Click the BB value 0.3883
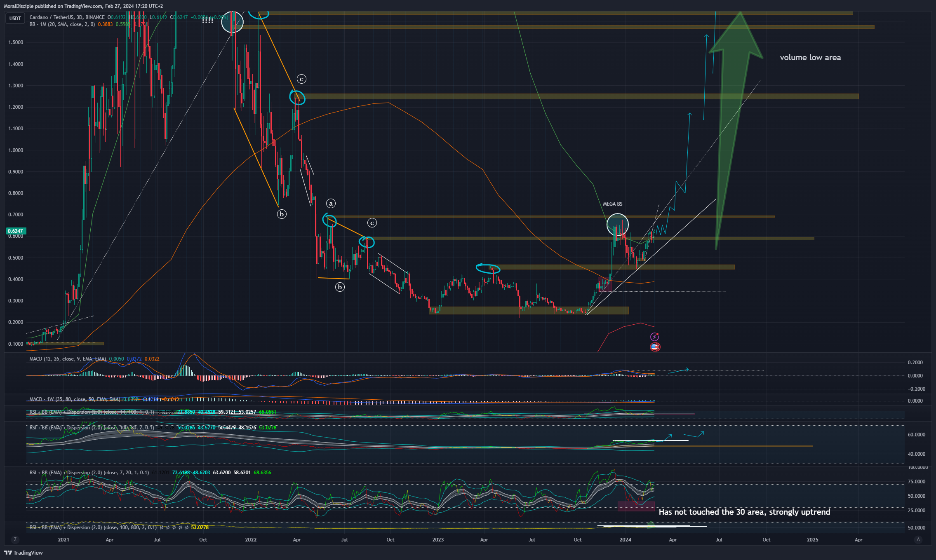The height and width of the screenshot is (560, 936). pyautogui.click(x=105, y=24)
